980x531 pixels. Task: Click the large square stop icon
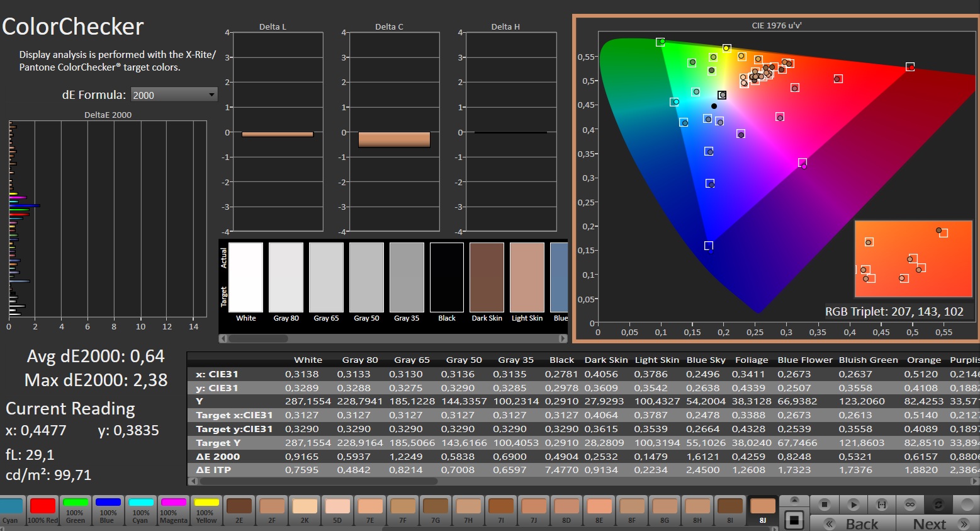[x=794, y=520]
